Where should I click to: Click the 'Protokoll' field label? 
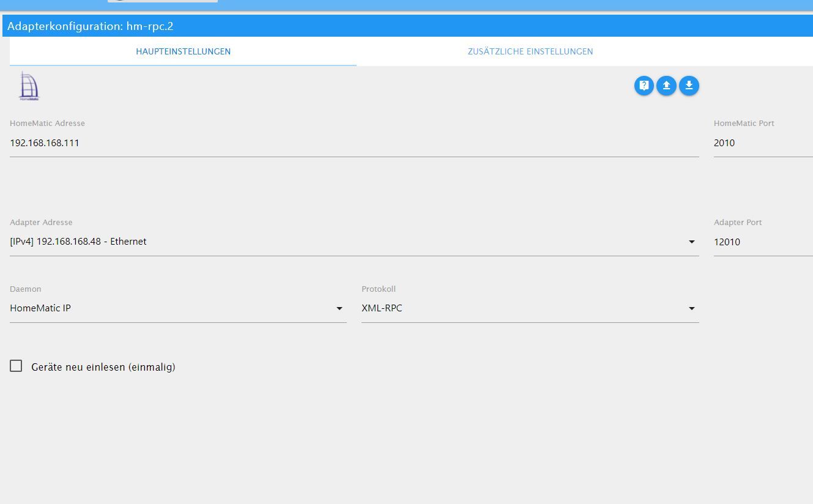379,289
